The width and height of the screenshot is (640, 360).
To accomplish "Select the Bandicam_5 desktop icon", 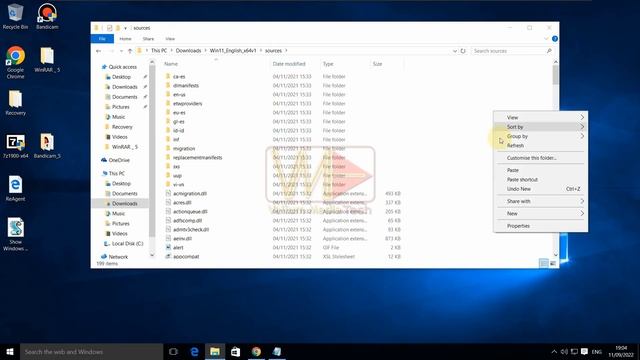I will (47, 146).
